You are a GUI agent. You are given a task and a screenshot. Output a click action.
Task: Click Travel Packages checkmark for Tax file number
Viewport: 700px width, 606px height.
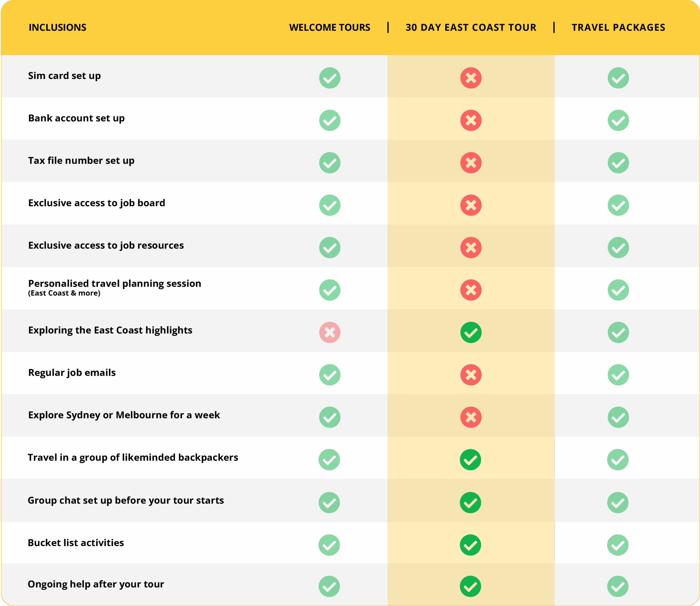click(x=618, y=163)
